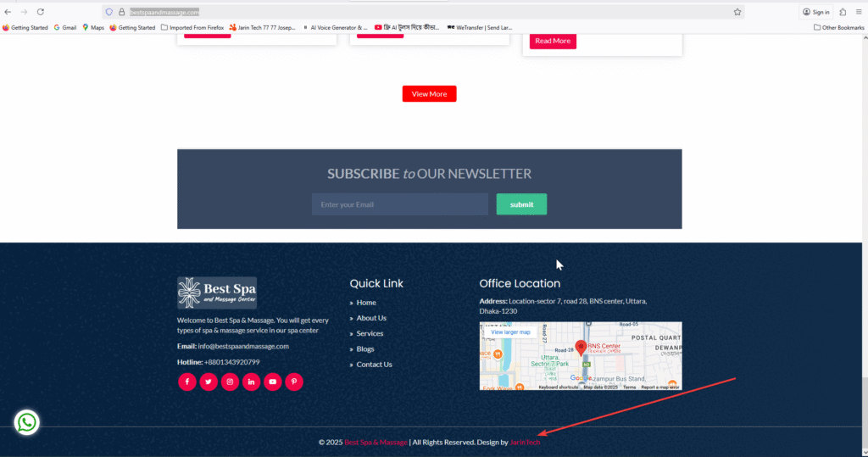The width and height of the screenshot is (868, 457).
Task: Open the Maps bookmark
Action: pos(92,27)
